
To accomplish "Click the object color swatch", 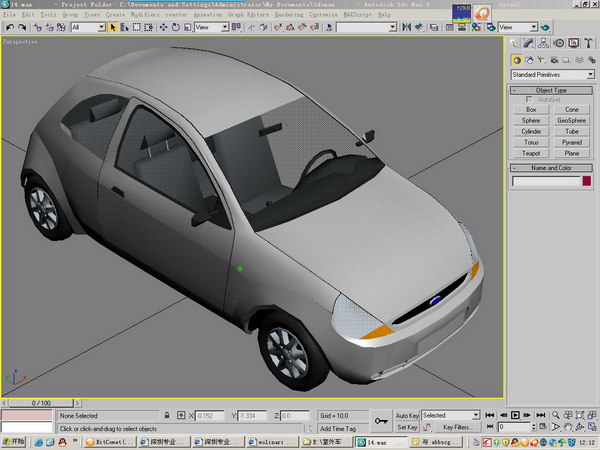I will coord(586,181).
